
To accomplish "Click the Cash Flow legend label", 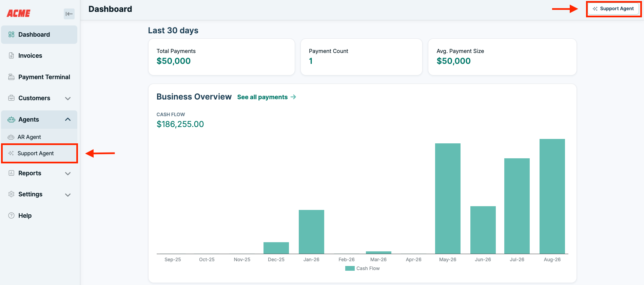I will tap(368, 268).
